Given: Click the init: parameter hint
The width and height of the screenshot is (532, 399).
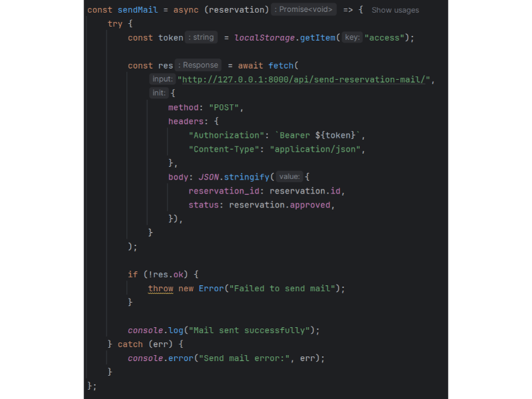Looking at the screenshot, I should 158,93.
